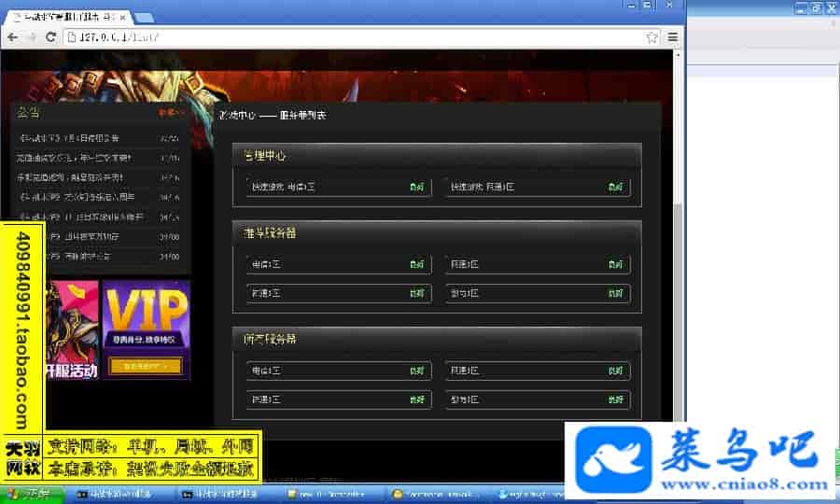Switch to the second command prompt taskbar item
The height and width of the screenshot is (504, 840).
click(x=225, y=494)
